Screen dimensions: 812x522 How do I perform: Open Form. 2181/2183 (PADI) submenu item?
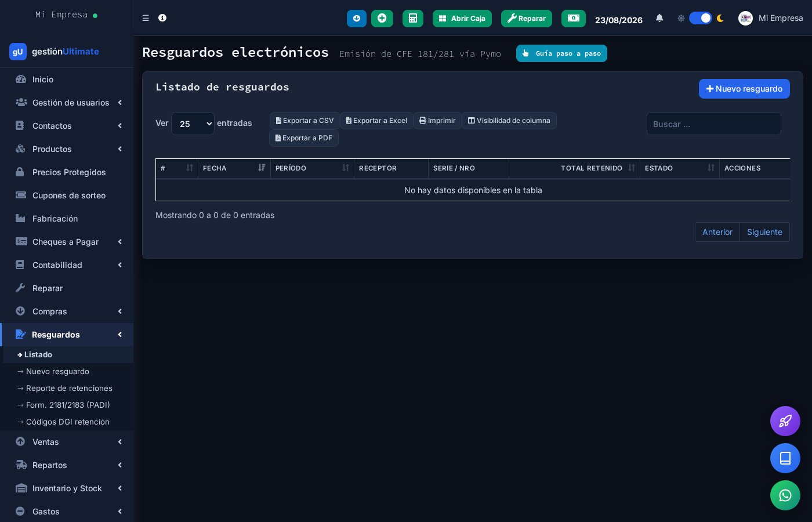click(68, 405)
